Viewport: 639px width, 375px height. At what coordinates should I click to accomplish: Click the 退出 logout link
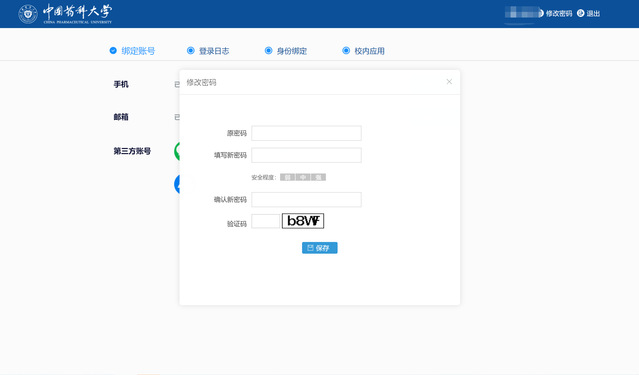point(593,13)
